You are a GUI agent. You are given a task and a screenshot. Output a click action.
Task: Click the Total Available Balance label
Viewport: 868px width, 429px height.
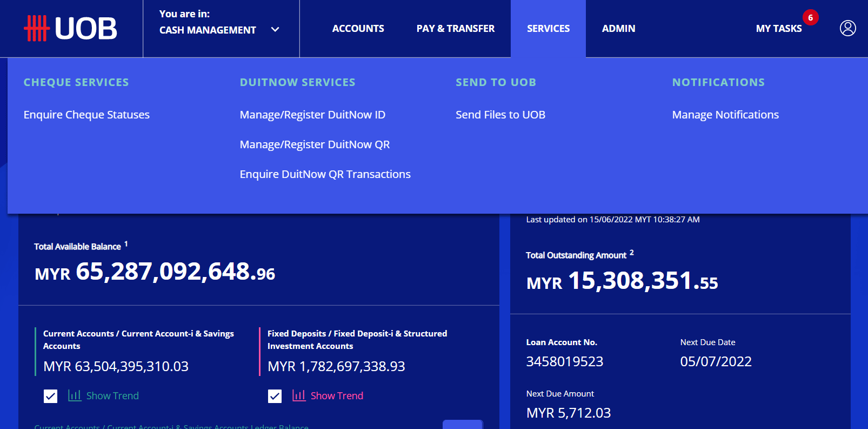[77, 247]
